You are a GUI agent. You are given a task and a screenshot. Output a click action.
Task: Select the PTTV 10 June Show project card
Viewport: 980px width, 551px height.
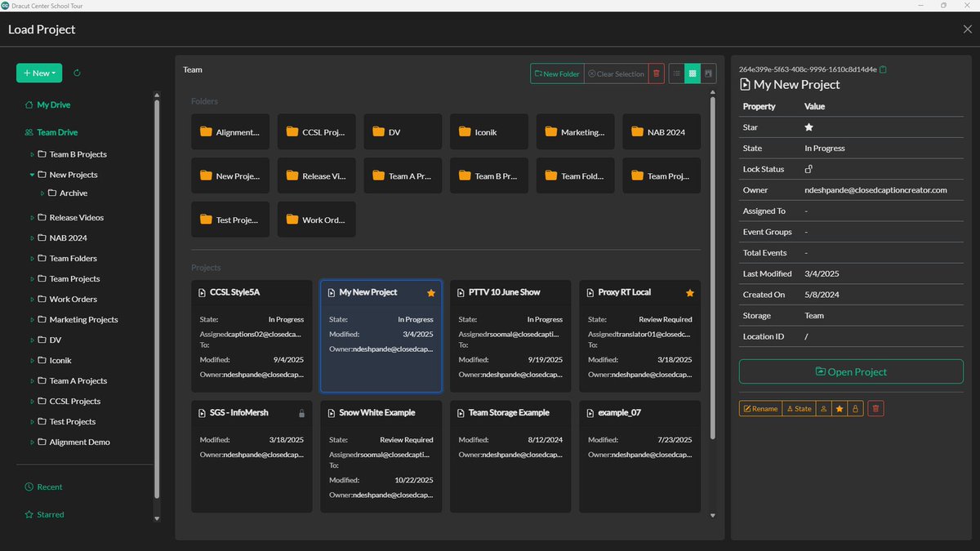510,336
